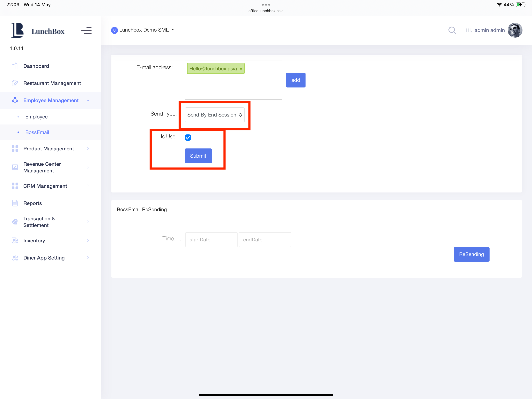Viewport: 532px width, 399px height.
Task: Click the BossEmail ReSending heading
Action: 142,209
